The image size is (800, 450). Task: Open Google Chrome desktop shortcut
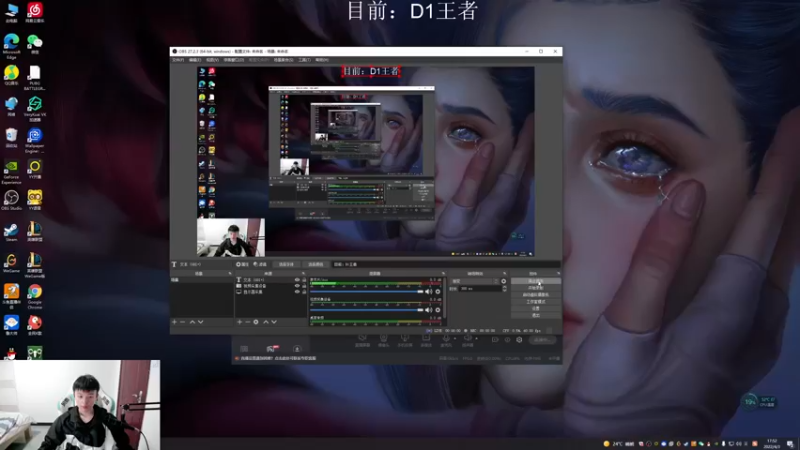(35, 296)
